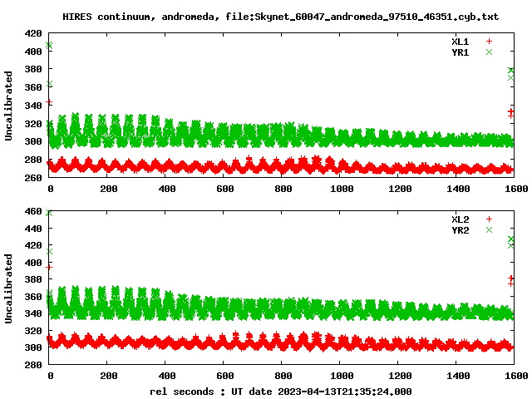Click the plot title 'HIRES continuum, andromeda' text

click(x=142, y=17)
